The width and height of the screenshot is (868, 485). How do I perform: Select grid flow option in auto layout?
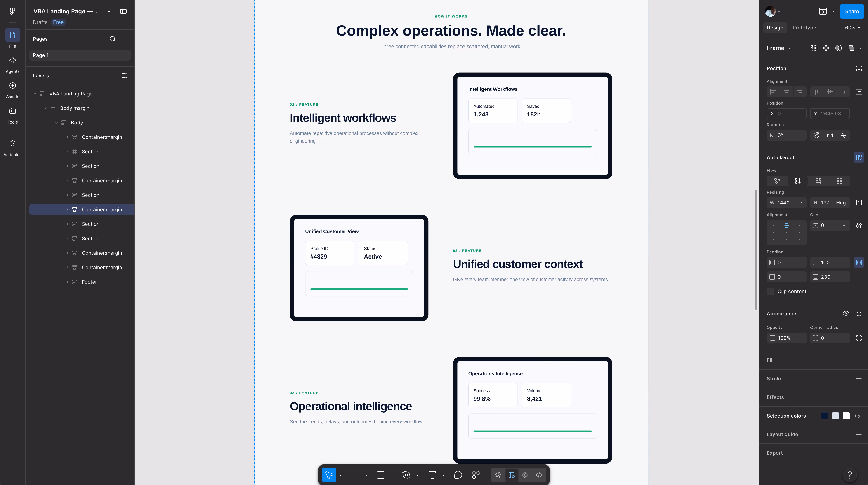tap(839, 181)
